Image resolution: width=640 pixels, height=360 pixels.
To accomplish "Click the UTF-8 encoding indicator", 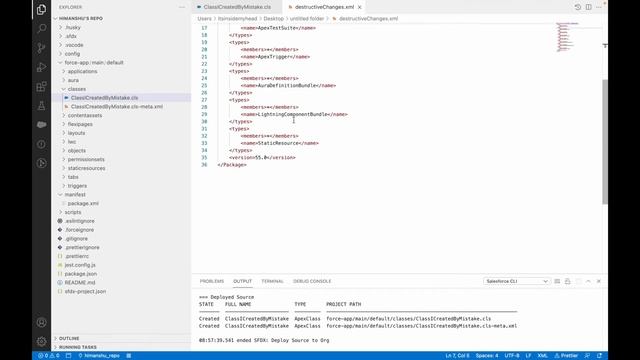I will [x=512, y=356].
